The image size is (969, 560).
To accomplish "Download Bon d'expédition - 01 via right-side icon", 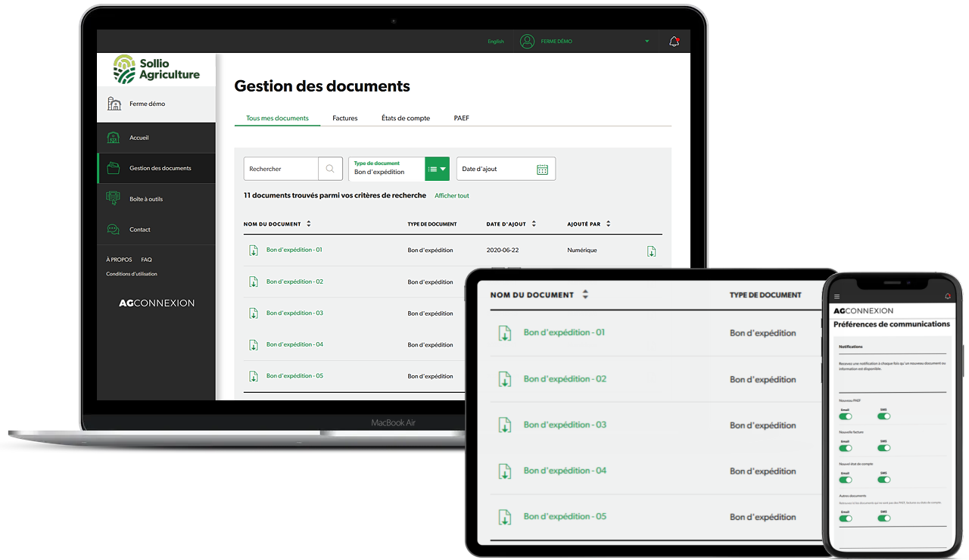I will [652, 251].
